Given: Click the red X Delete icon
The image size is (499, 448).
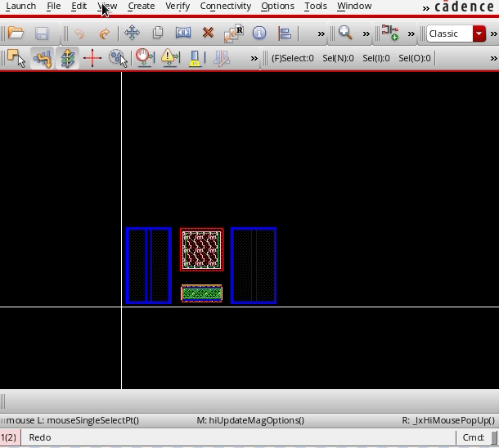Looking at the screenshot, I should [208, 34].
